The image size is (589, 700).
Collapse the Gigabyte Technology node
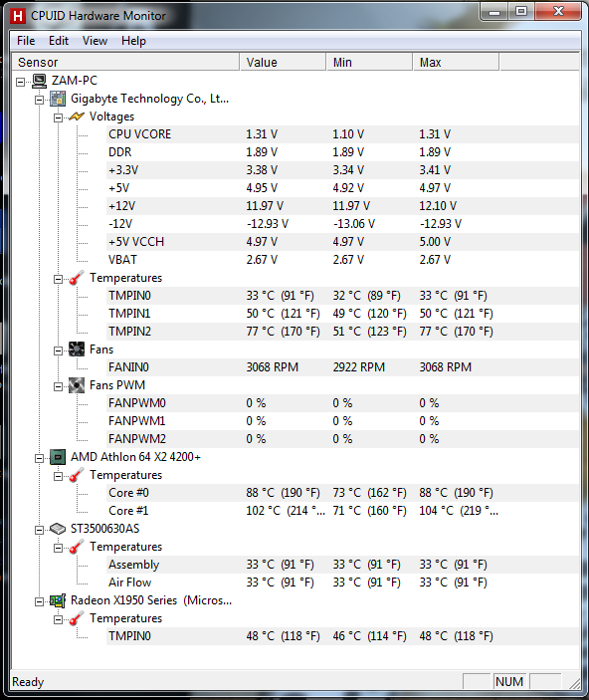[39, 100]
